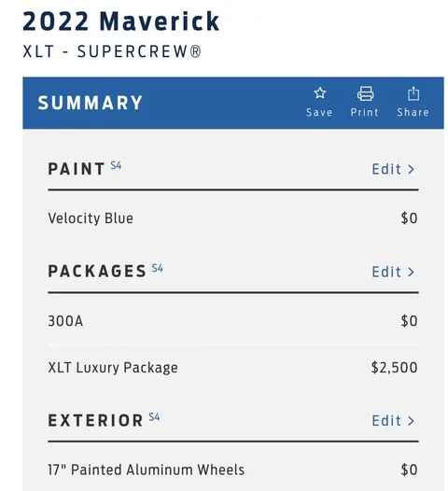
Task: Select the Share label in Summary bar
Action: click(x=413, y=112)
